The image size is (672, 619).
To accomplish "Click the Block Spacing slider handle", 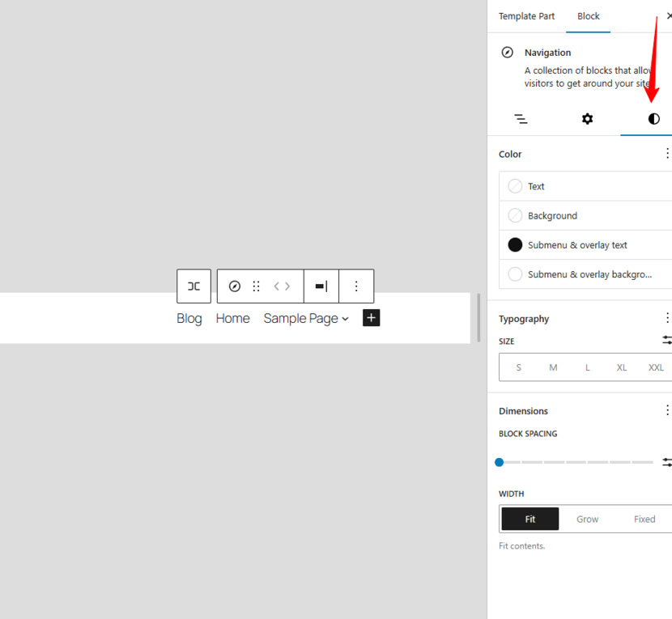I will 500,462.
